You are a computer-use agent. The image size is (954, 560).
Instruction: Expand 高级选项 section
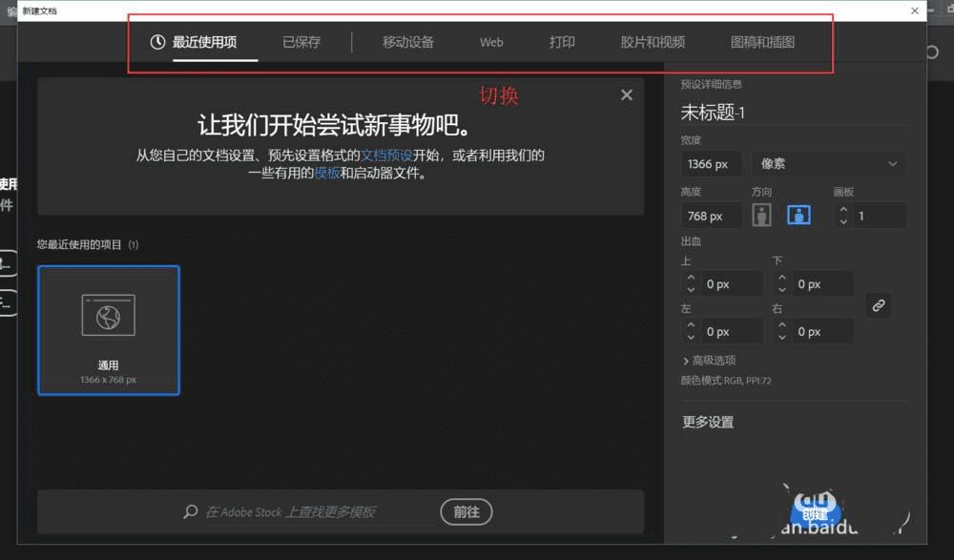(709, 361)
